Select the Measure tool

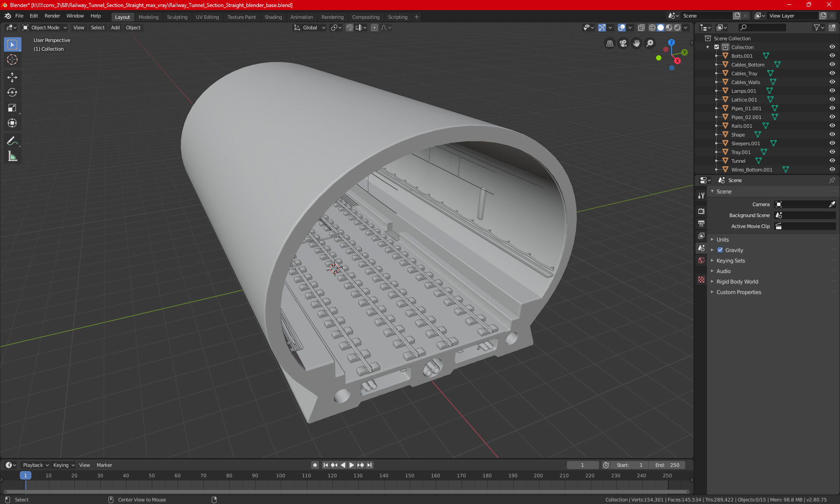pyautogui.click(x=12, y=157)
